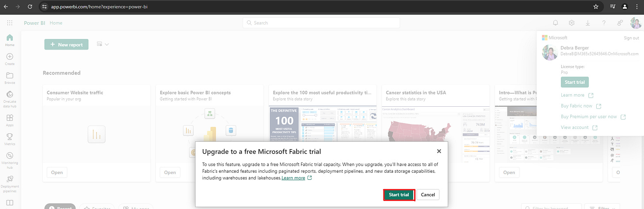Click Start trial in the upgrade dialog

(x=399, y=194)
